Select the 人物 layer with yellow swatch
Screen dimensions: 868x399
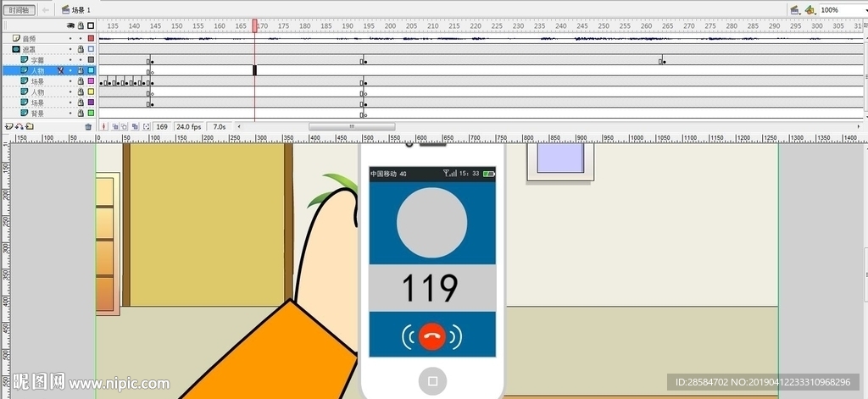click(37, 91)
